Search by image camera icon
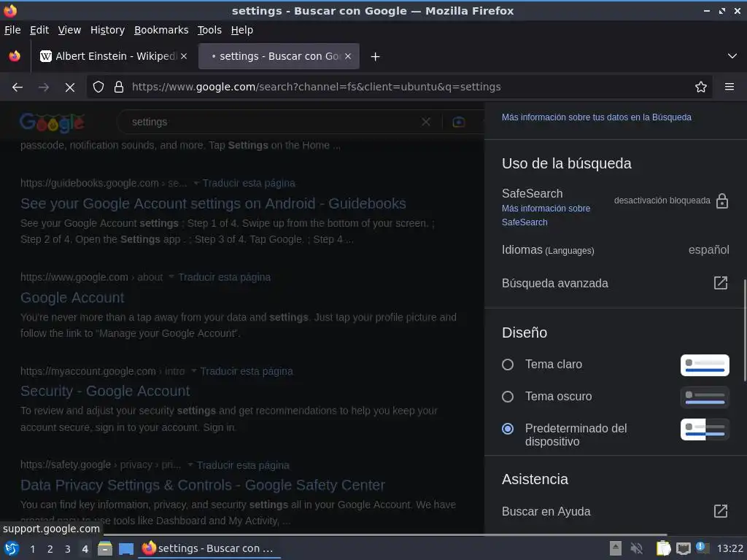747x560 pixels. [x=458, y=122]
